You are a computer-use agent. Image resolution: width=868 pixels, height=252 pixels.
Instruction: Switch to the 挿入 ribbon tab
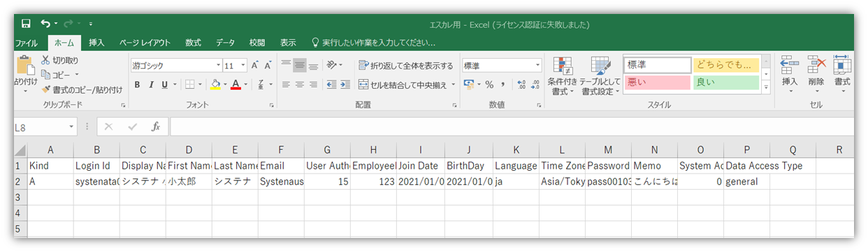click(x=96, y=43)
